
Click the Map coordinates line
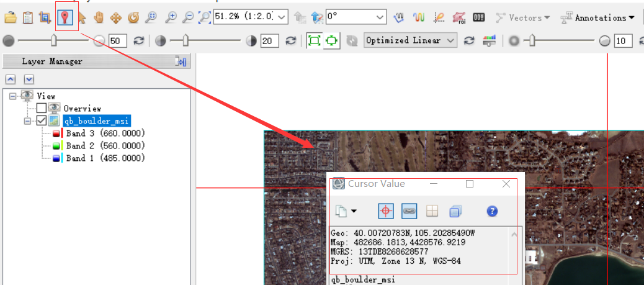(398, 243)
